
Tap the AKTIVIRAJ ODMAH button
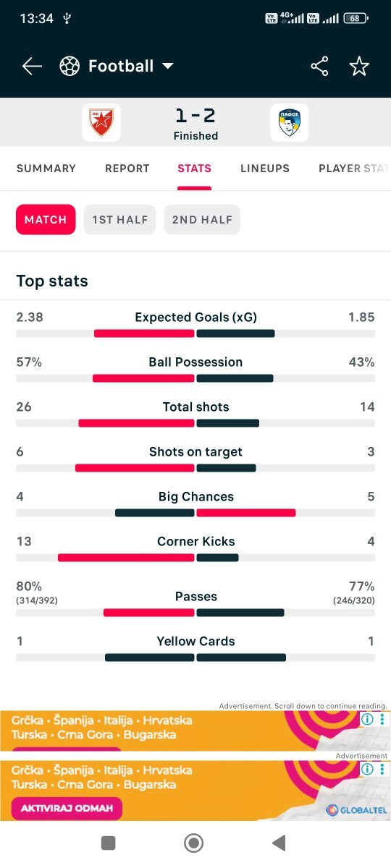(x=67, y=808)
